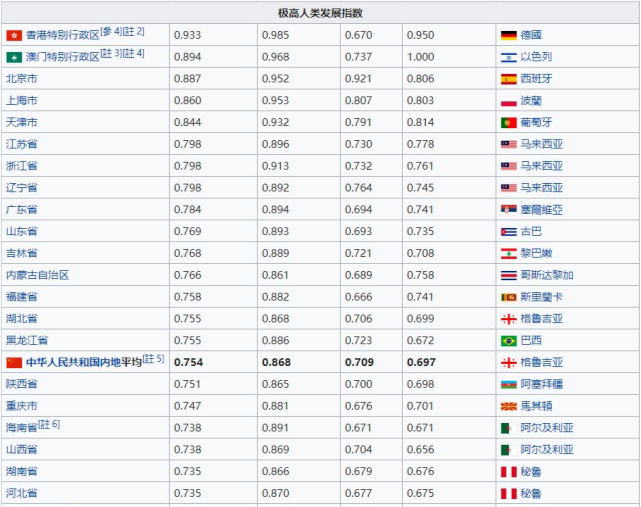Open the 香港特别行政区 link
This screenshot has height=507, width=641.
[x=63, y=35]
